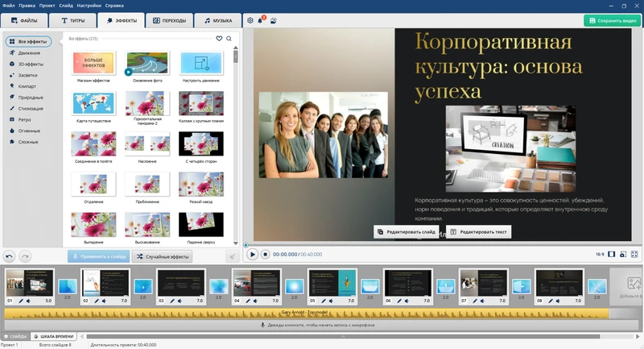
Task: Click the sound icon on slide 07
Action: (482, 301)
